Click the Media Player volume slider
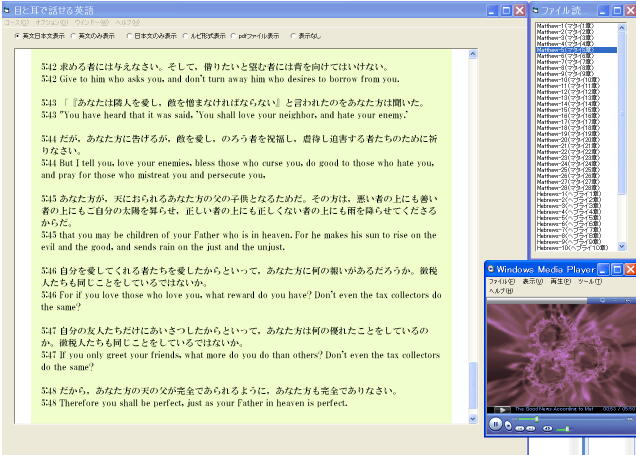Screen dimensions: 636x455 pos(565,429)
